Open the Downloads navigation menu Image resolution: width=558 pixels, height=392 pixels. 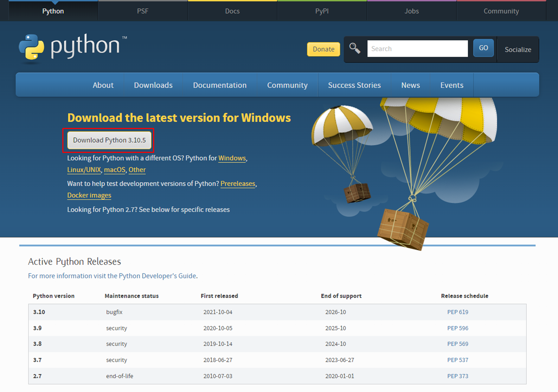coord(153,85)
